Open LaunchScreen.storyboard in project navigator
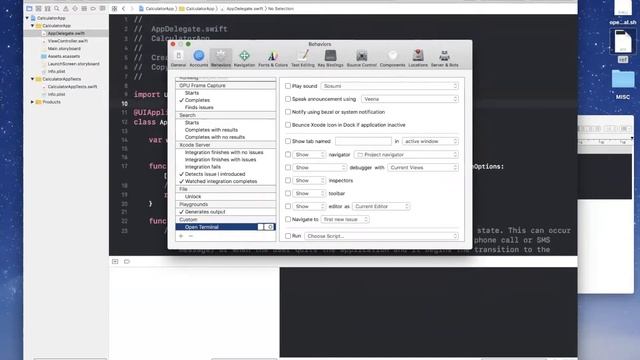The height and width of the screenshot is (360, 640). [x=73, y=64]
